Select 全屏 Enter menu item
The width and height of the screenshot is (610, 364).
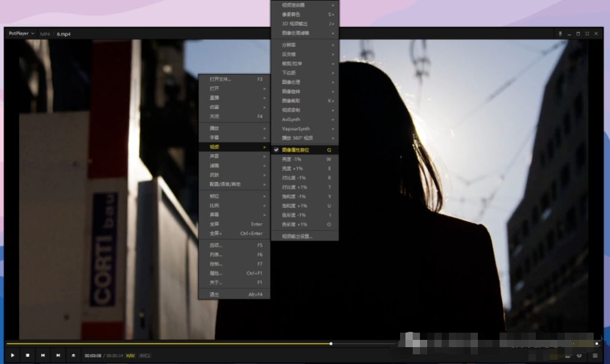tap(234, 224)
